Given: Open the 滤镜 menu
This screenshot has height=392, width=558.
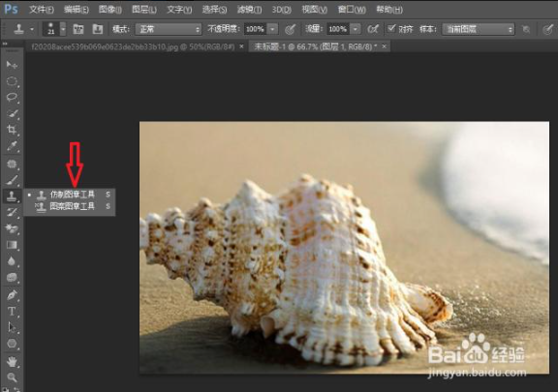Looking at the screenshot, I should coord(249,10).
